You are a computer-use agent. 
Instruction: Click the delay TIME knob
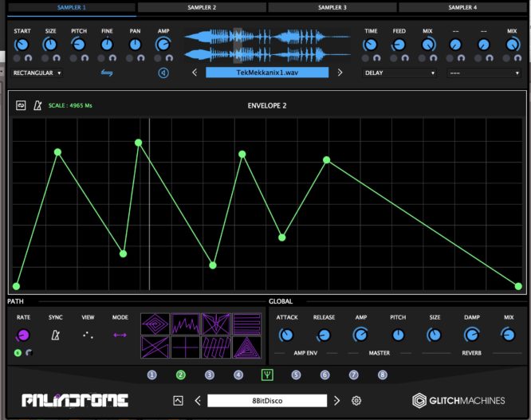(371, 45)
